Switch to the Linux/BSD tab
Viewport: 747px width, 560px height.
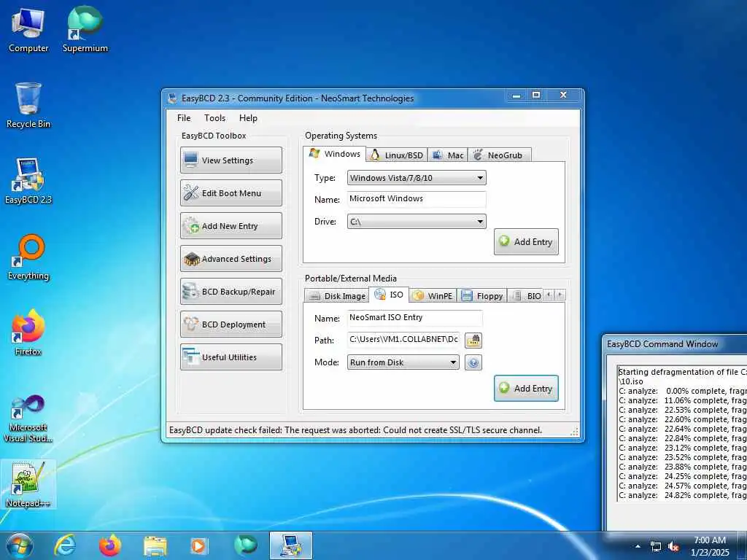[x=397, y=155]
